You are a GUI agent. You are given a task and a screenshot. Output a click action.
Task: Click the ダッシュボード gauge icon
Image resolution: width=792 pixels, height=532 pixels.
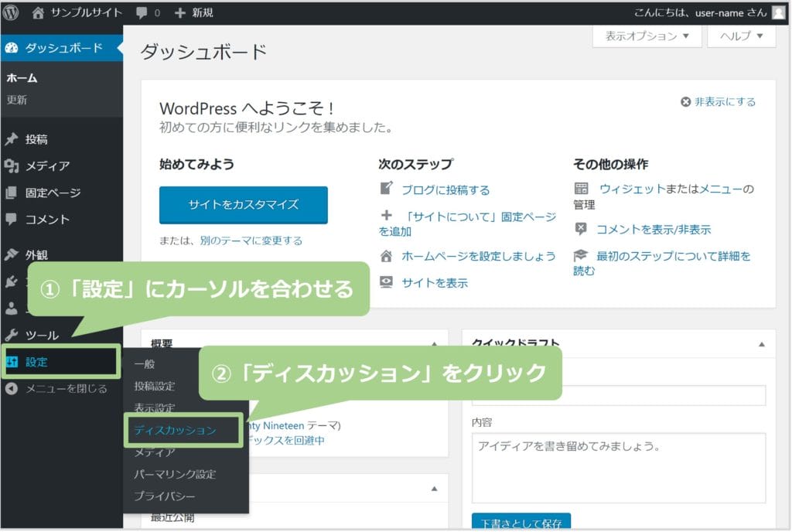point(12,48)
